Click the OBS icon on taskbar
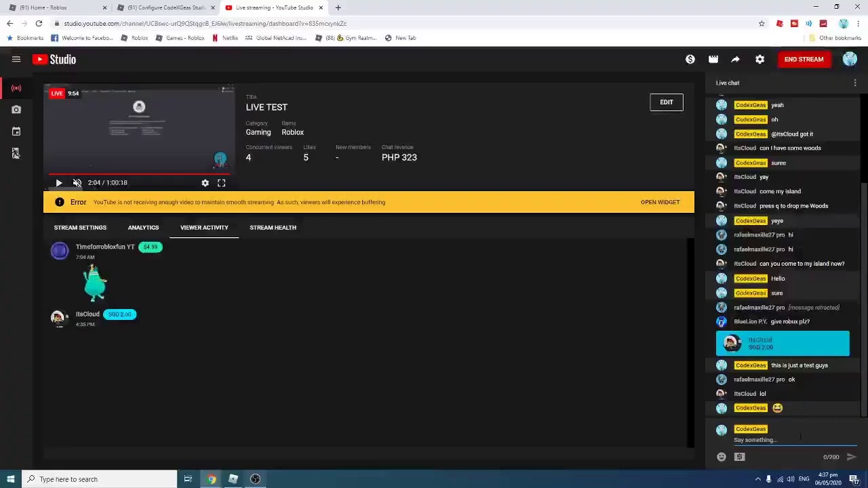868x488 pixels. 255,479
